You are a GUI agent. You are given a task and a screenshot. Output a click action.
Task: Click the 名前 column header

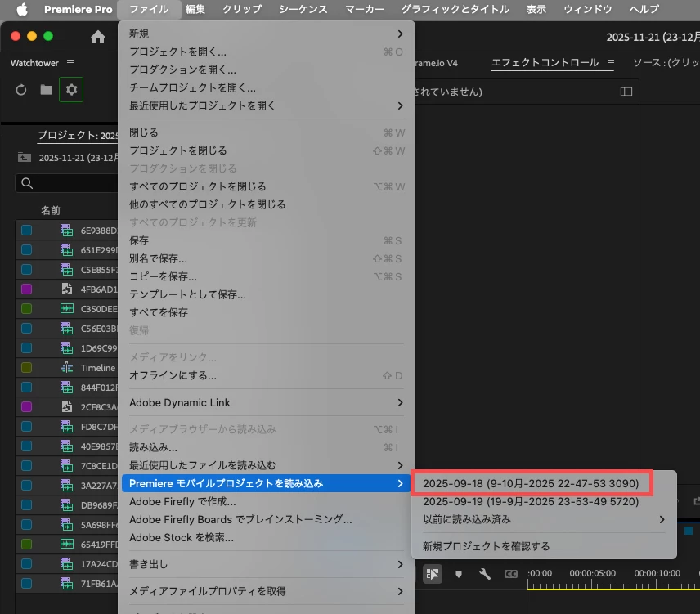point(51,211)
